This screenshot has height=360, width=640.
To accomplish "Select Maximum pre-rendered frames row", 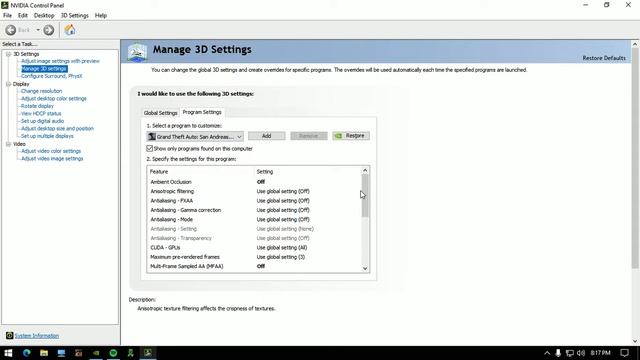I will pos(254,257).
